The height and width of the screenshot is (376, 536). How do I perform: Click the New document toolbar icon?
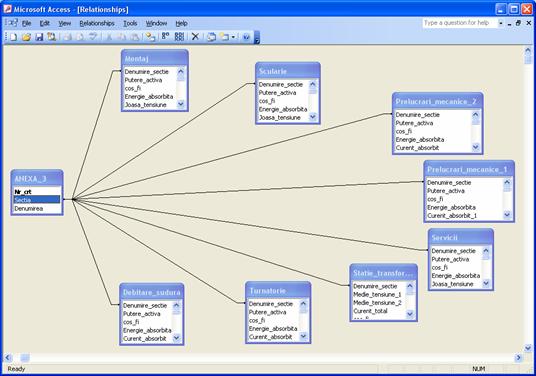(13, 37)
